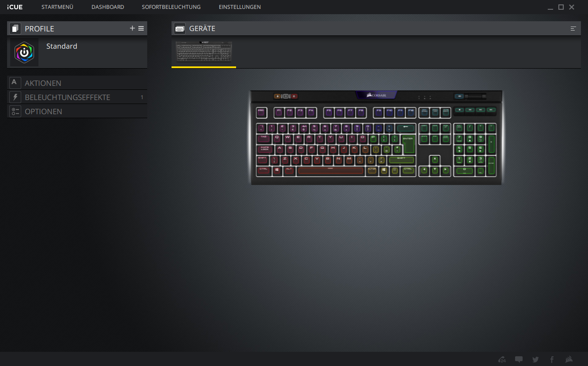Click the volume roller on the keyboard image
Screen dimensions: 588x366
(x=476, y=96)
